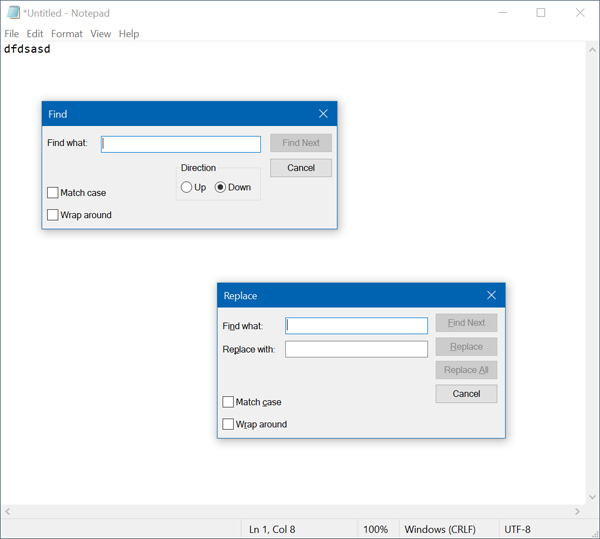Screen dimensions: 600x539
Task: Enable Wrap around in Find dialog
Action: click(x=53, y=215)
